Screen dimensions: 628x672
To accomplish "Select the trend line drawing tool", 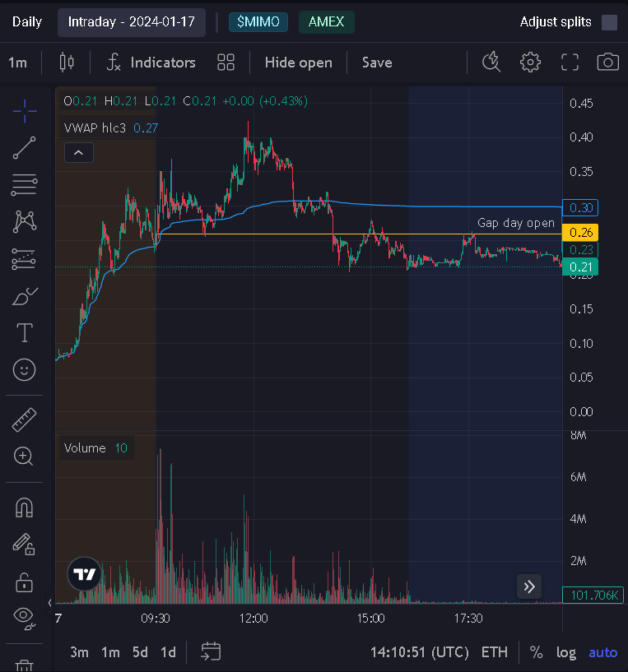I will tap(25, 148).
